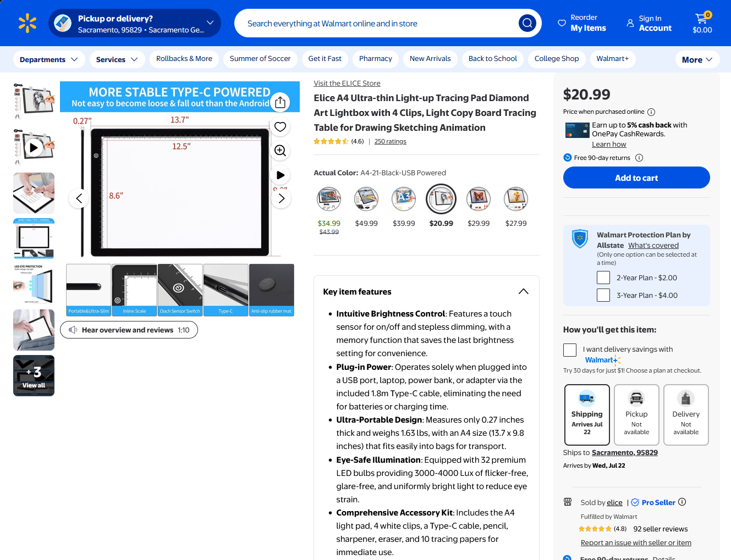Click the Sign In account person icon
The width and height of the screenshot is (731, 560).
[630, 23]
